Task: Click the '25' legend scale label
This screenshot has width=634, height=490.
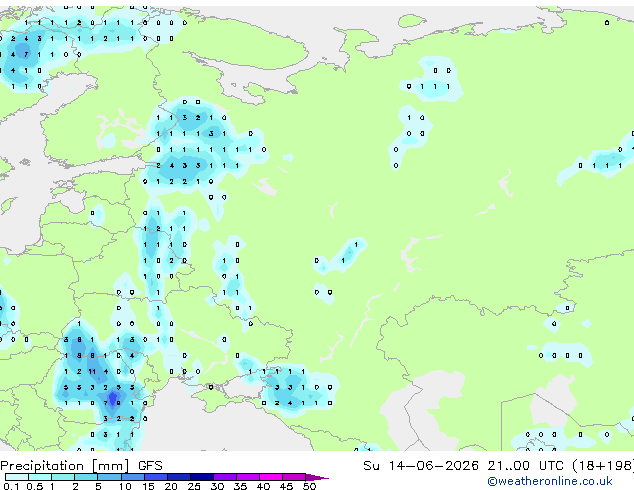Action: pyautogui.click(x=194, y=486)
